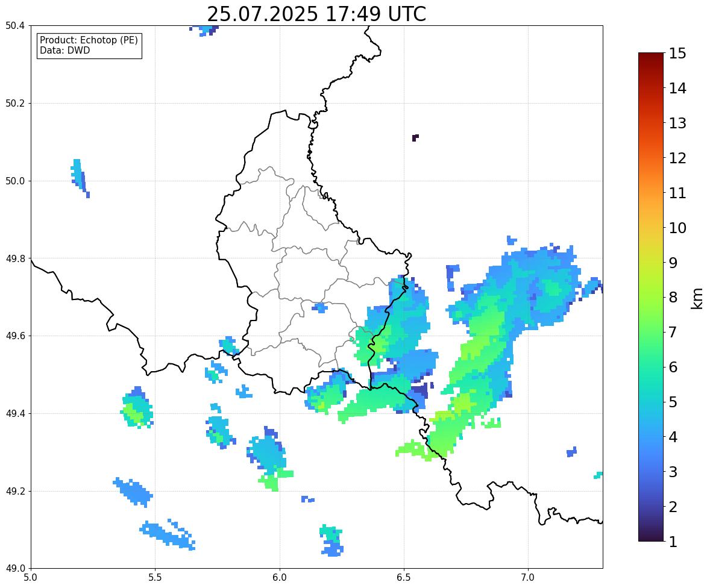Screen dimensions: 710x588
Task: Click the green band of the colorbar
Action: (651, 332)
